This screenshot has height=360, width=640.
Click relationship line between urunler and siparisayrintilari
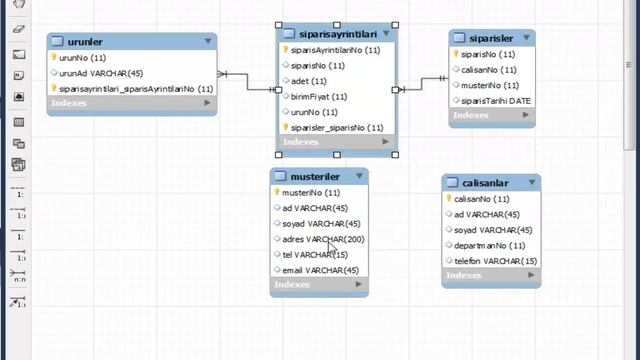(x=247, y=82)
